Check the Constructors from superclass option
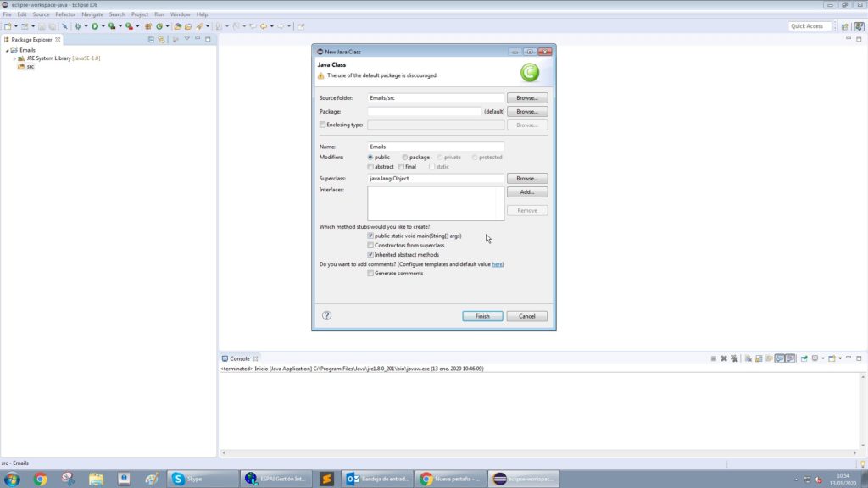The height and width of the screenshot is (488, 868). [370, 245]
